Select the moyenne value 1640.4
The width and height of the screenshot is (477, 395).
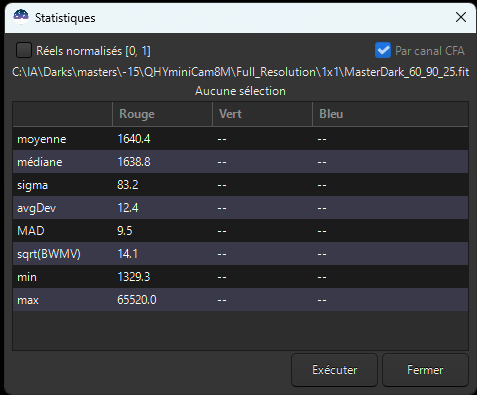tap(134, 139)
